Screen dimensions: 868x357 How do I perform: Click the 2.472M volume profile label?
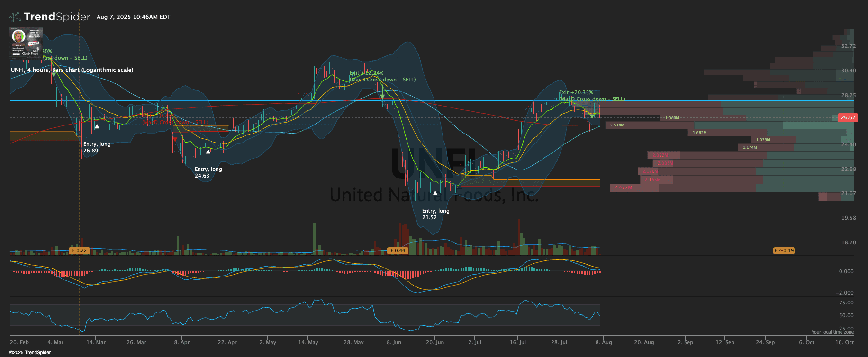[623, 187]
